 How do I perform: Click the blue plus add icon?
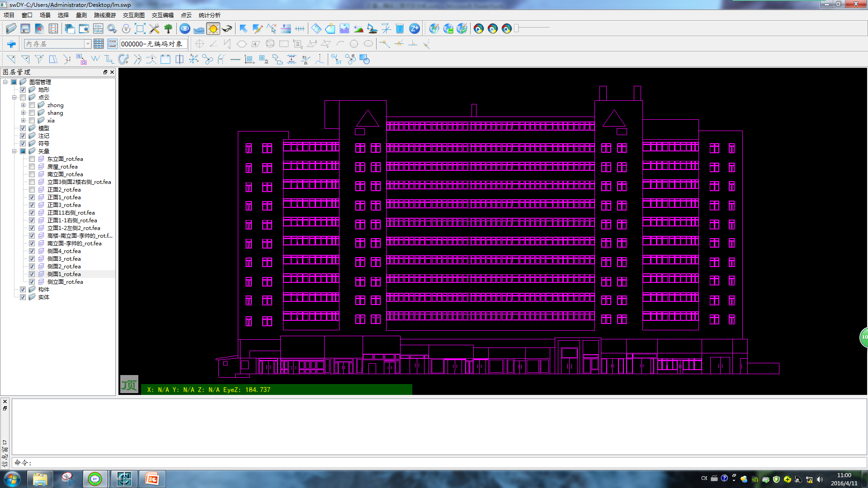pos(12,44)
